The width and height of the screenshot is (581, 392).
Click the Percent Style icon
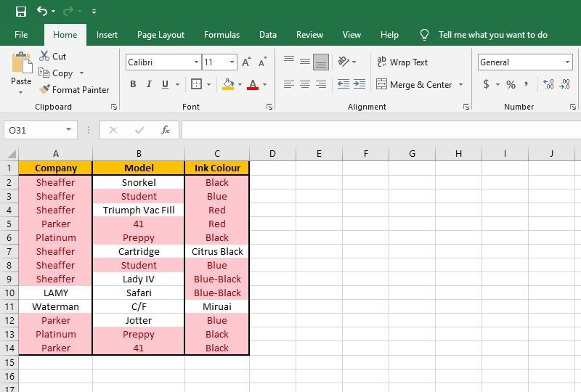tap(511, 84)
